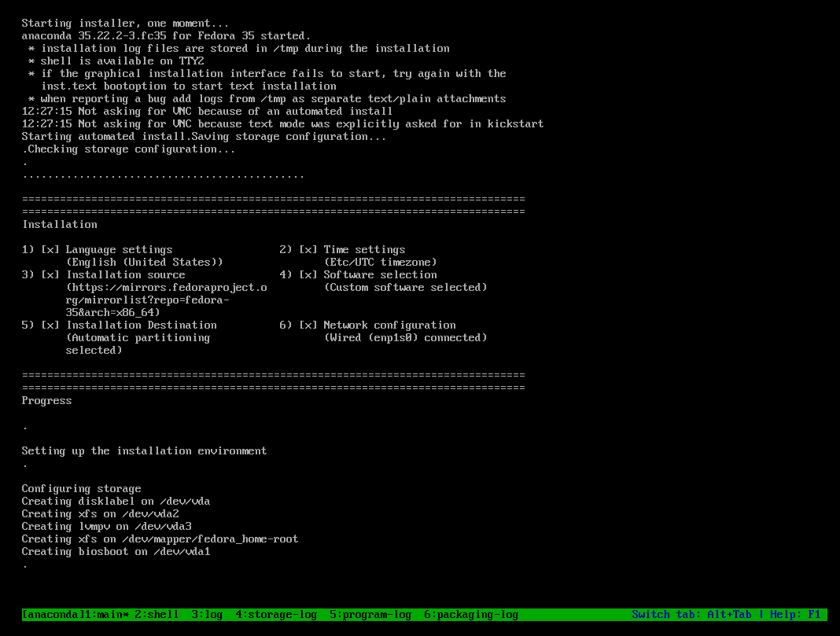Open the 3:log tab
840x636 pixels.
[207, 615]
